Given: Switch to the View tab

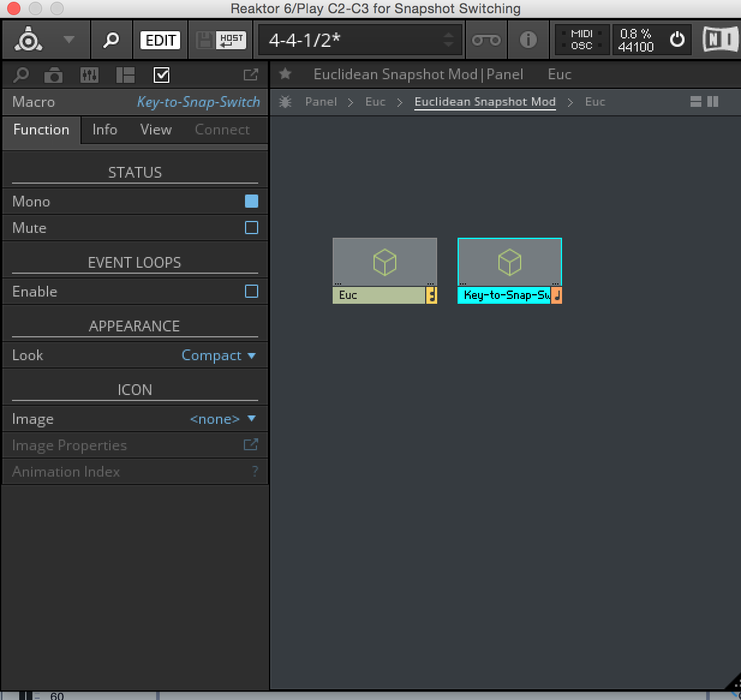Looking at the screenshot, I should click(x=156, y=130).
